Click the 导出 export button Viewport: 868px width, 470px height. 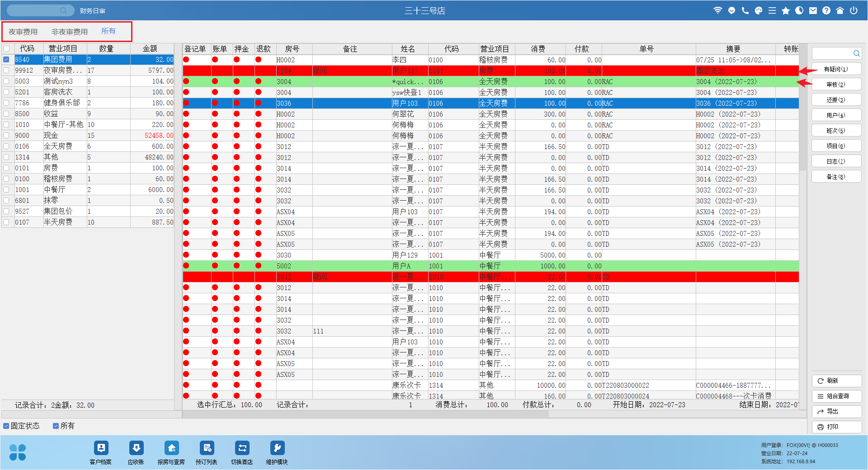837,412
